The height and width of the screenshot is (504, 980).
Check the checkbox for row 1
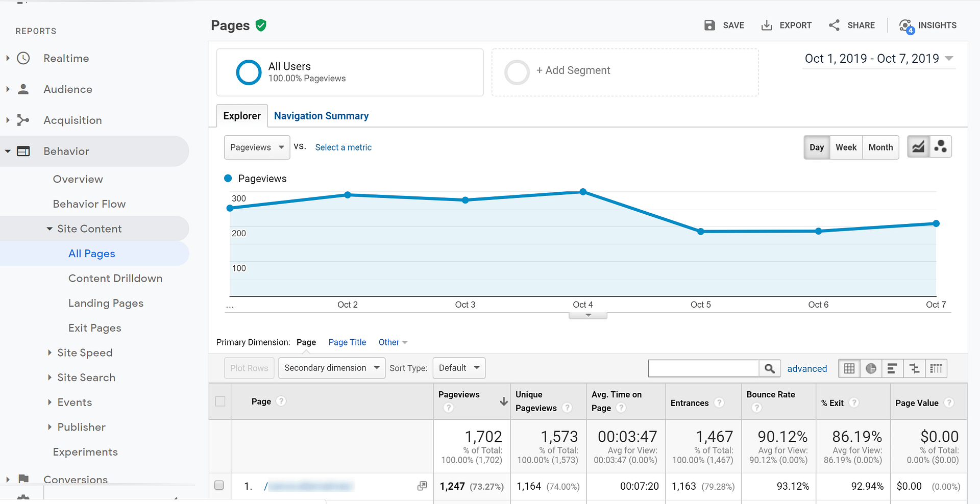click(219, 485)
